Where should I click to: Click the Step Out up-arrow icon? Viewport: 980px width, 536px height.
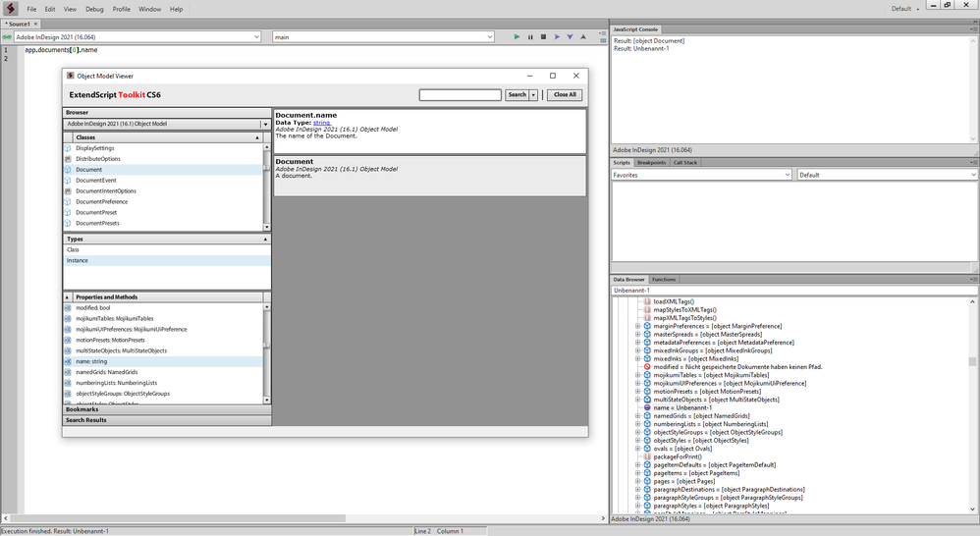pos(583,37)
